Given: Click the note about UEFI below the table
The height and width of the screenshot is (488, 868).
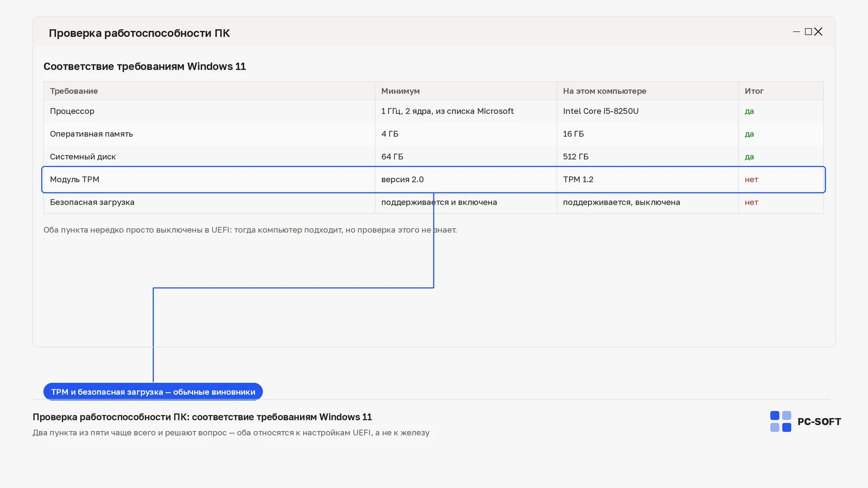Looking at the screenshot, I should tap(250, 230).
